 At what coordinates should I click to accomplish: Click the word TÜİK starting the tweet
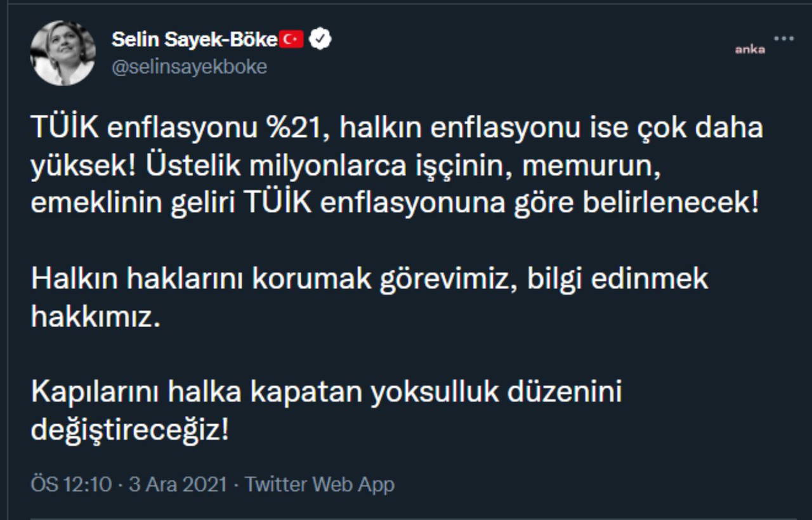click(64, 129)
